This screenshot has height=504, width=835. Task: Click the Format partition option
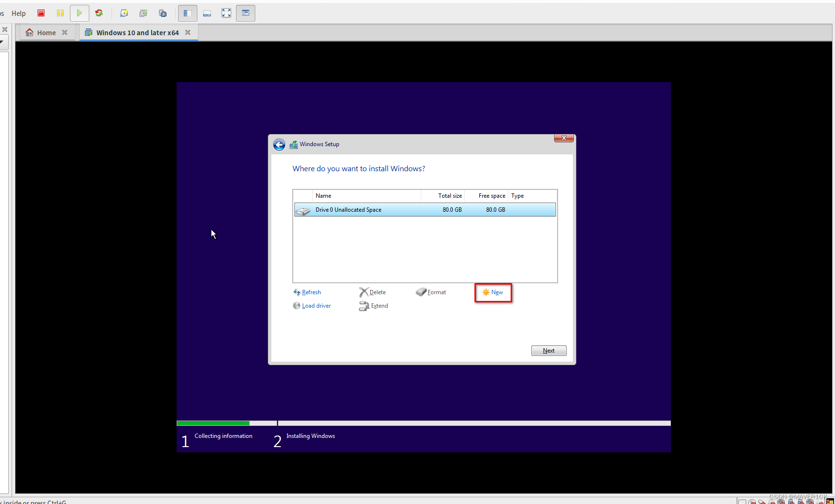[x=436, y=292]
